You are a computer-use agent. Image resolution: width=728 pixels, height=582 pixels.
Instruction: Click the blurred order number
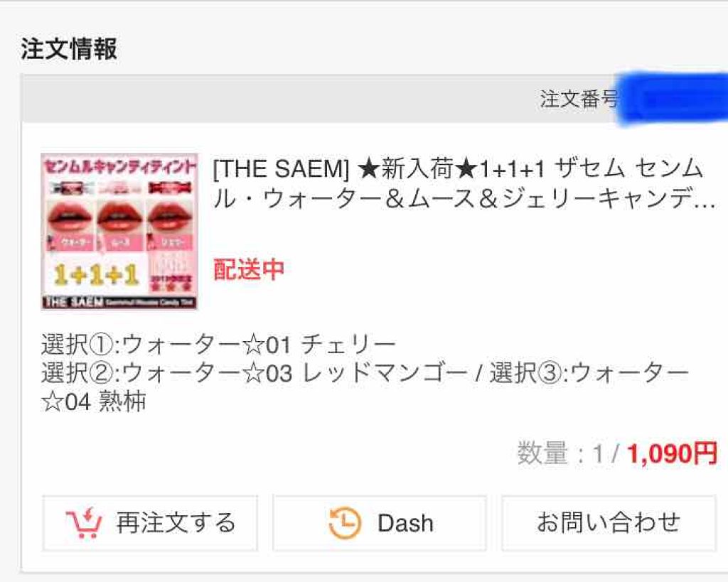(672, 99)
